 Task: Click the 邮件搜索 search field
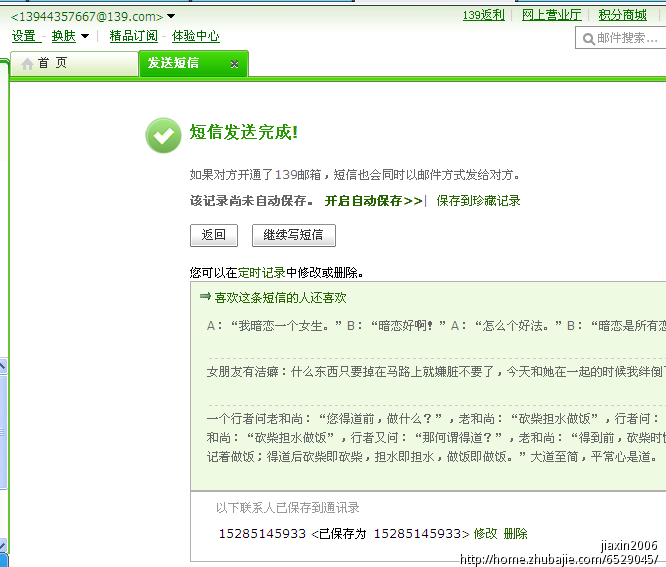coord(621,38)
